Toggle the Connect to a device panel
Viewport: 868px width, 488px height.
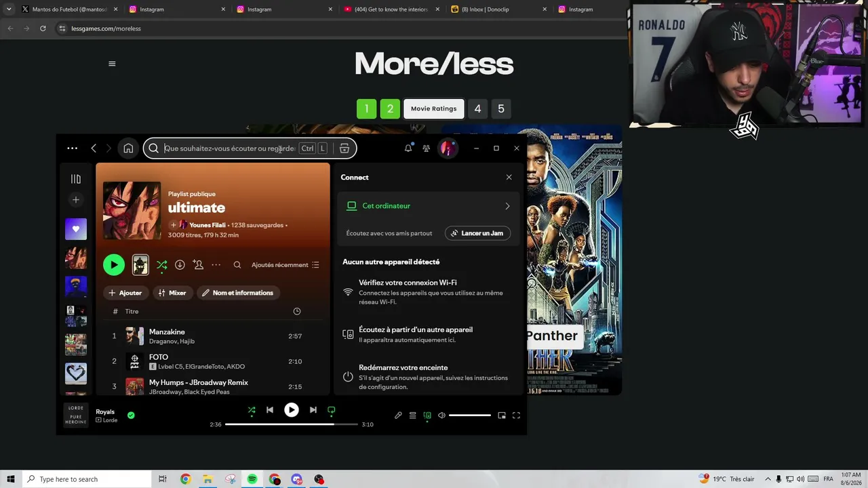click(427, 415)
